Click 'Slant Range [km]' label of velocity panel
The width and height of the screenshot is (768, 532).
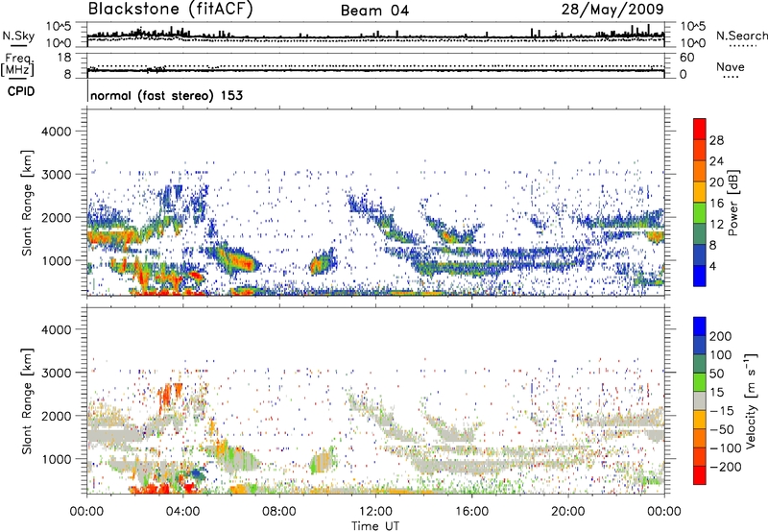point(27,401)
